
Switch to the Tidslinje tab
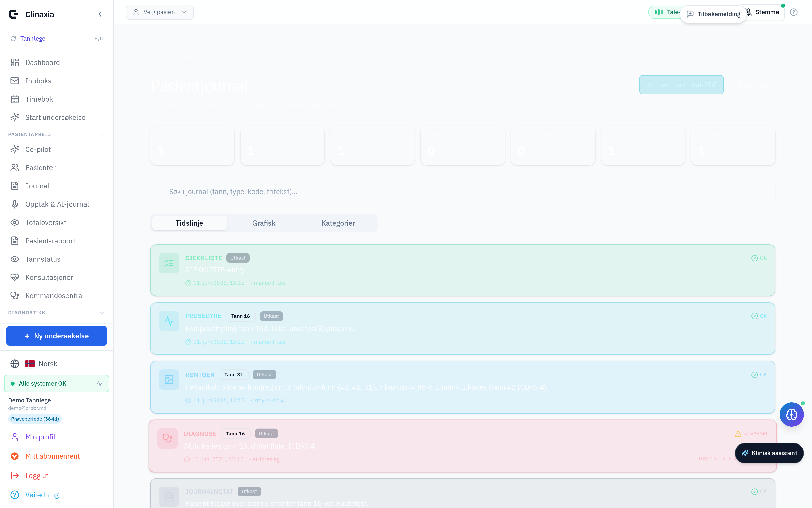pyautogui.click(x=189, y=223)
